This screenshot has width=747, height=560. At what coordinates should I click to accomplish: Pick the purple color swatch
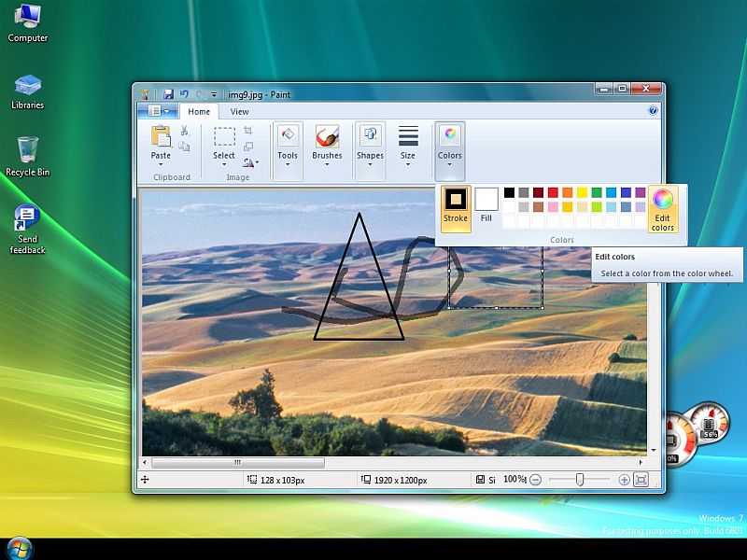(x=641, y=192)
